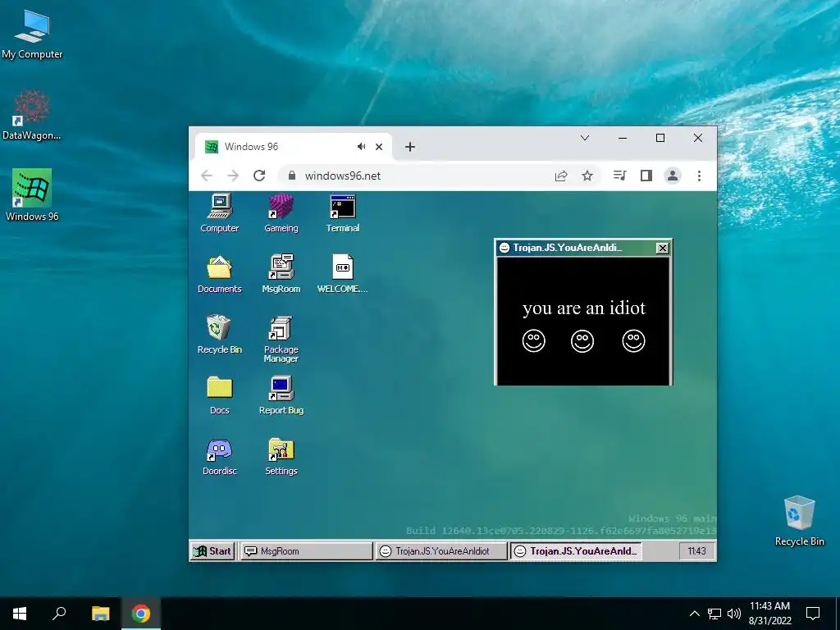Open a new Chrome tab
Screen dimensions: 840x630
[x=410, y=147]
